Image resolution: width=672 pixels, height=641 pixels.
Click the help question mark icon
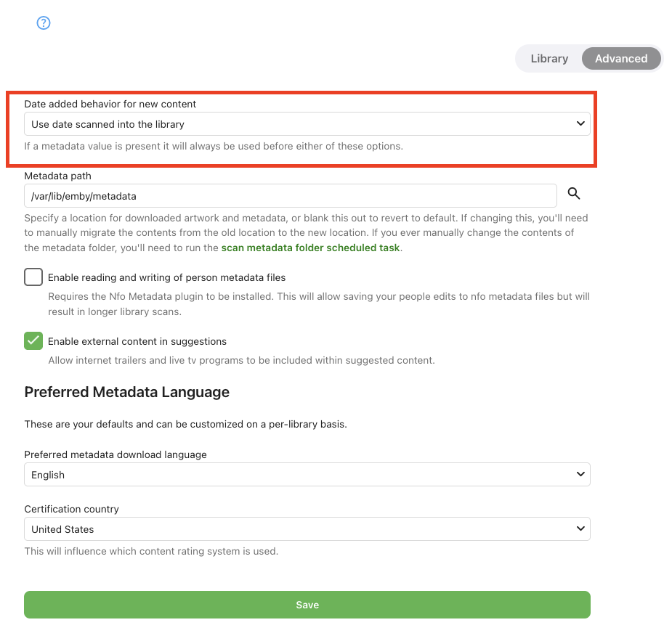pyautogui.click(x=44, y=23)
